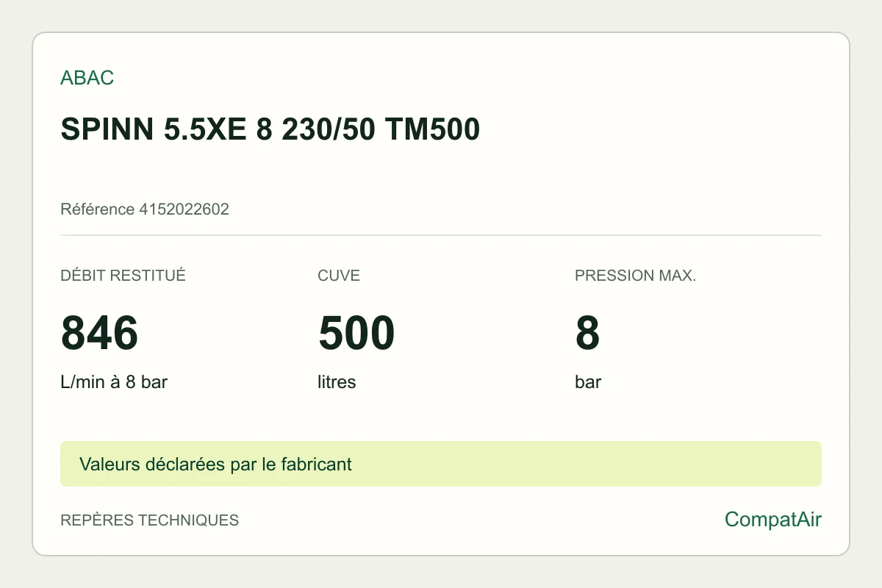Click the DÉBIT RESTITUÉ label
This screenshot has height=588, width=882.
coord(123,276)
